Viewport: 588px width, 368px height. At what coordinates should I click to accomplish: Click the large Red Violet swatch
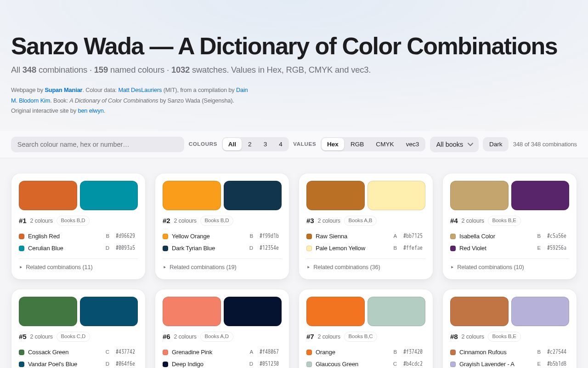[x=540, y=195]
